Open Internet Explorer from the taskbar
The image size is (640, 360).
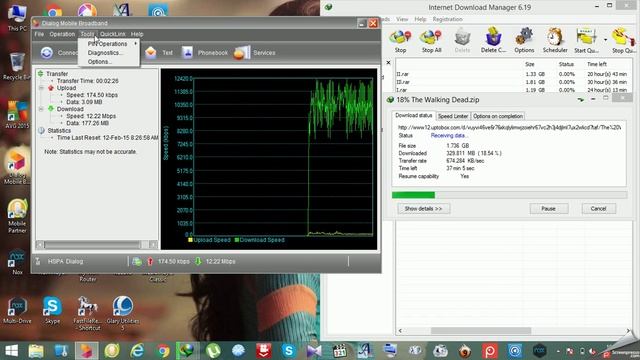137,351
